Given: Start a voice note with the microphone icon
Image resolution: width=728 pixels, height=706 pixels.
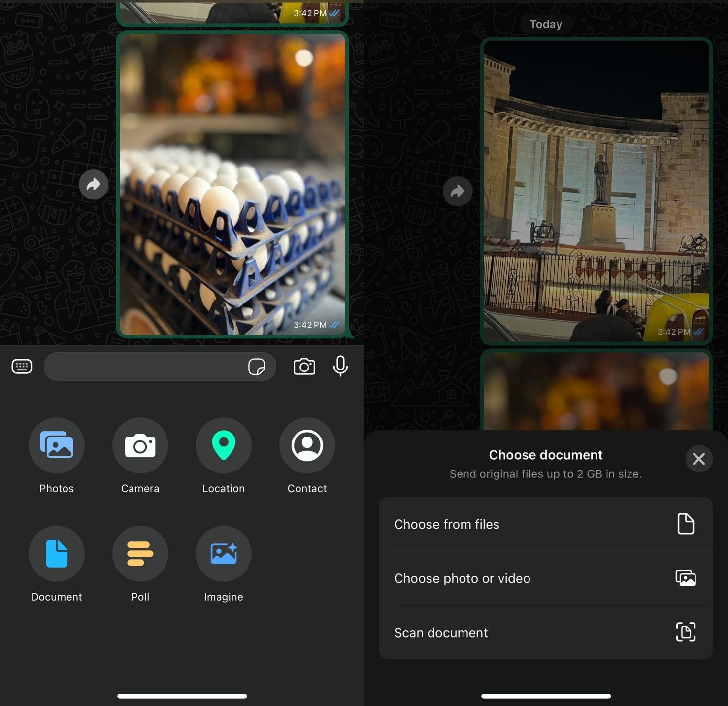Looking at the screenshot, I should pyautogui.click(x=340, y=367).
